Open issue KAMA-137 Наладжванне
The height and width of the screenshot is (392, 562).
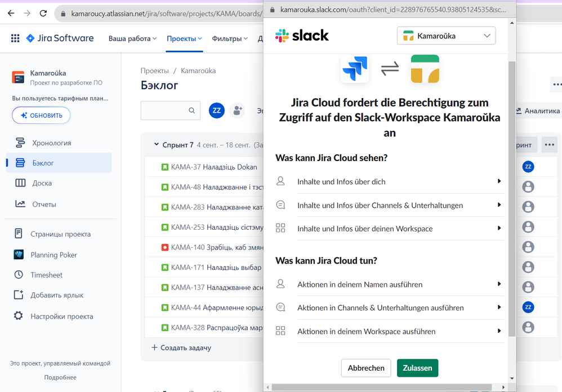coord(217,287)
